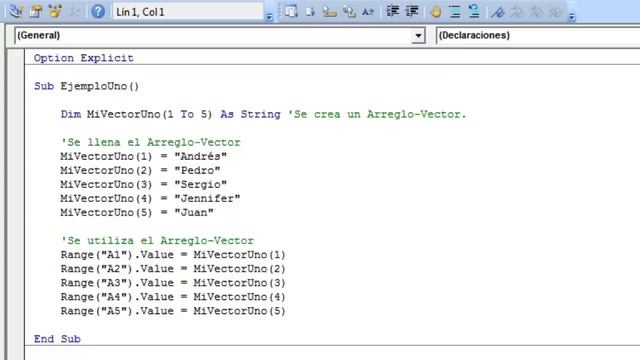Open the Object Browser icon
The height and width of the screenshot is (360, 640).
pos(55,11)
